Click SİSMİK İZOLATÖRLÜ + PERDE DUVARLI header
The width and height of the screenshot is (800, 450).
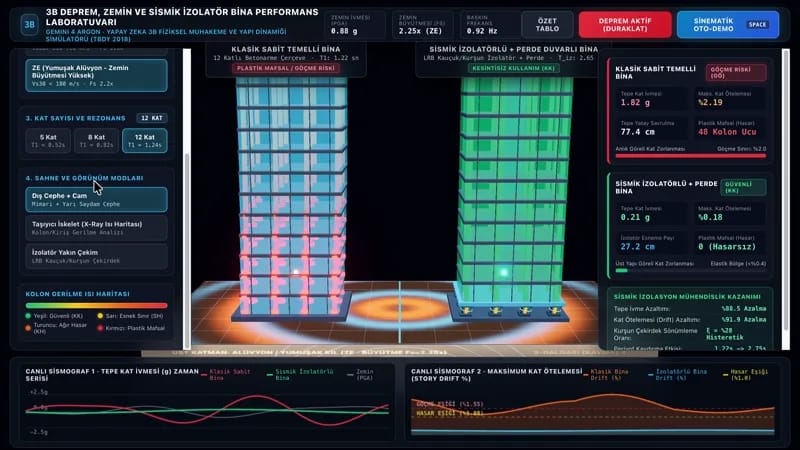point(513,49)
